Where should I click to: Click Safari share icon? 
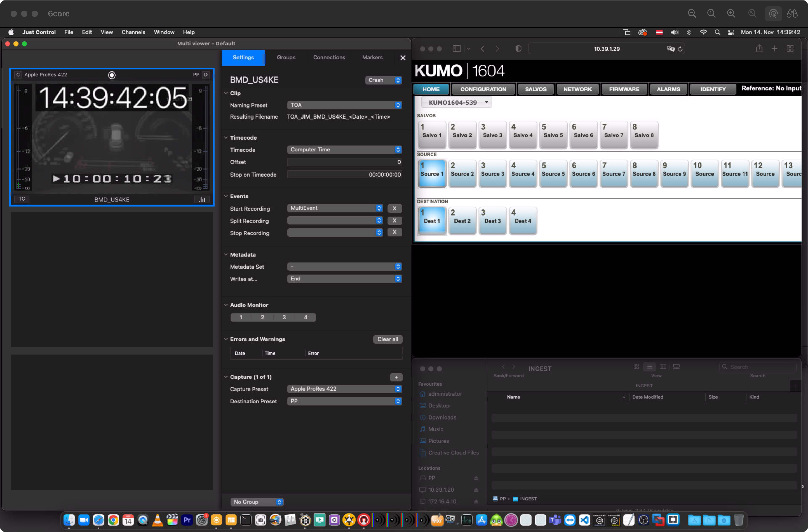click(x=759, y=49)
